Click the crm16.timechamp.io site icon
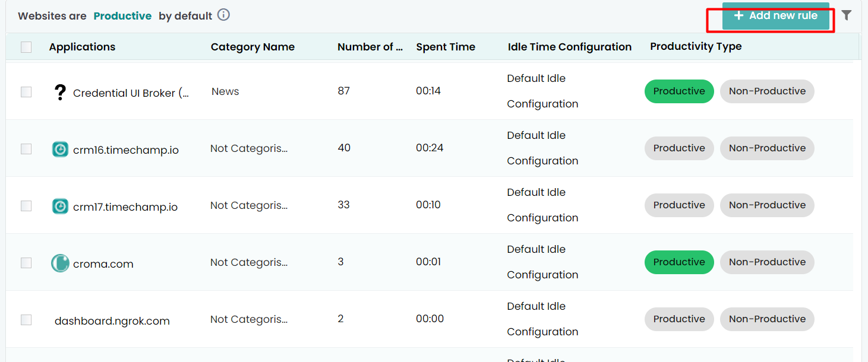868x362 pixels. pyautogui.click(x=60, y=149)
